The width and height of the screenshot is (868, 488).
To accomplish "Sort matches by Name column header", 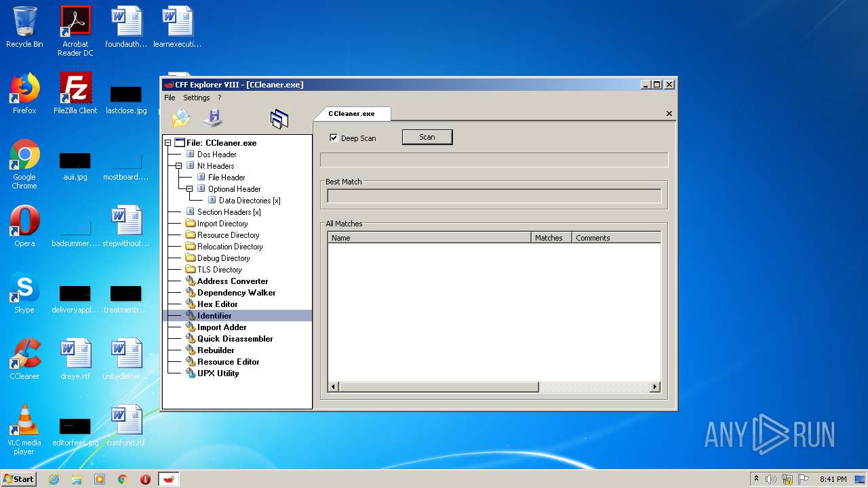I will click(x=429, y=238).
